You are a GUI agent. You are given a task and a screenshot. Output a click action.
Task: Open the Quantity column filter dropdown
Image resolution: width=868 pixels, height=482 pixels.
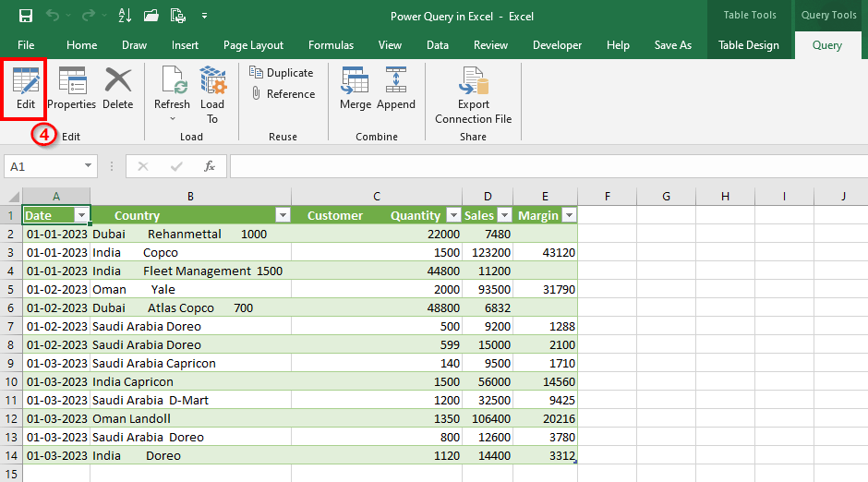[x=453, y=215]
